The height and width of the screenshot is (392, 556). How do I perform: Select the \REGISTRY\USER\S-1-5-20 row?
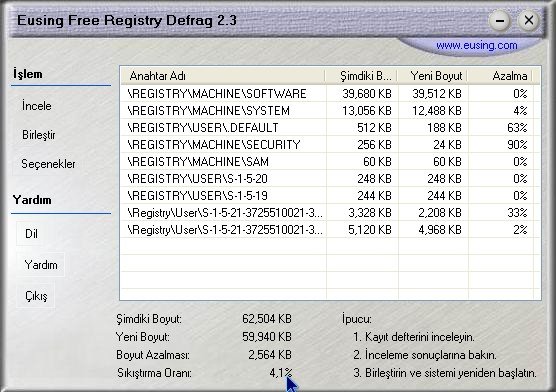pyautogui.click(x=330, y=179)
